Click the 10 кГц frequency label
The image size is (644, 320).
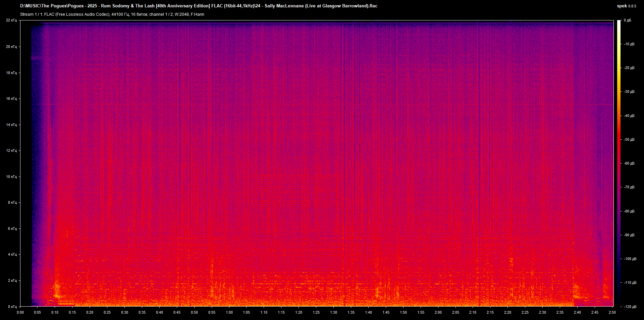11,177
